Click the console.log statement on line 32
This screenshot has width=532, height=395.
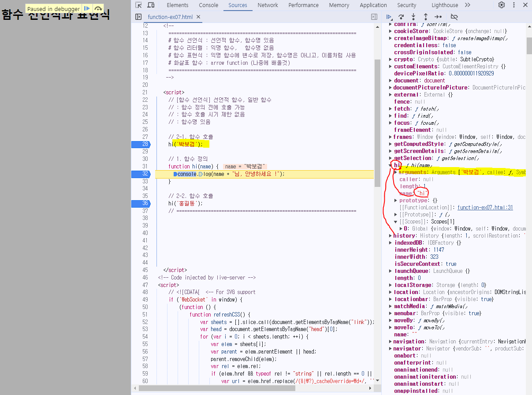(x=229, y=174)
